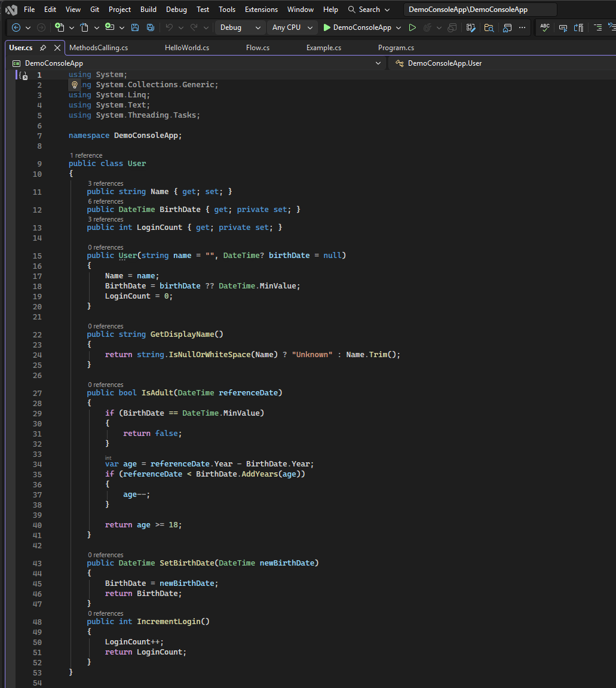Toggle pin on User.cs tab
This screenshot has height=688, width=616.
[x=43, y=47]
